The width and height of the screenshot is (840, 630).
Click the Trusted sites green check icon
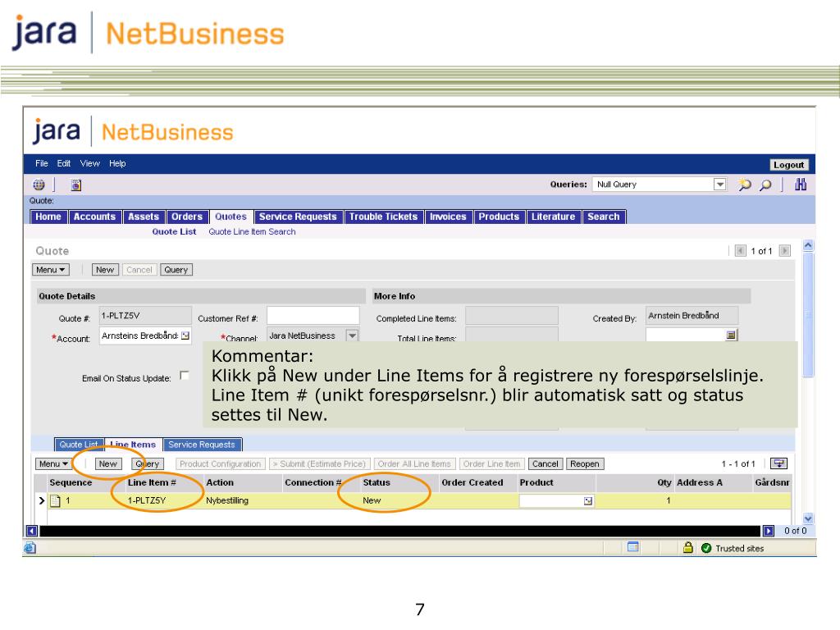point(706,548)
